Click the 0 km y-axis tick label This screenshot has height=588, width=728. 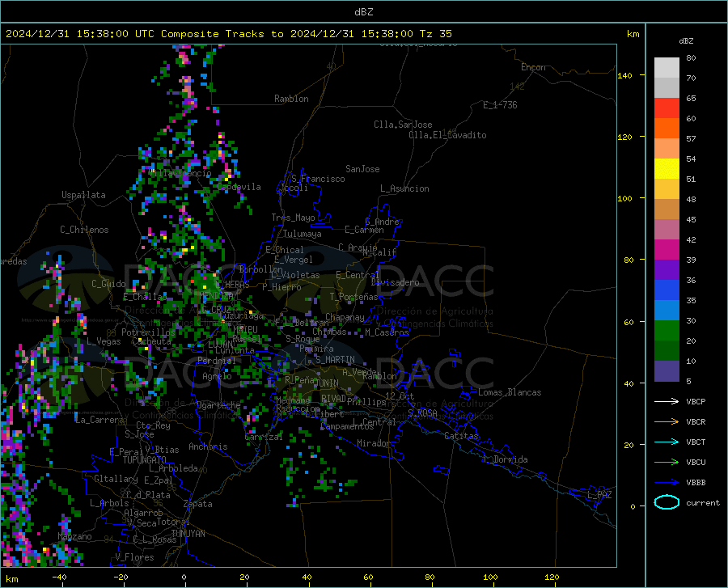point(633,506)
